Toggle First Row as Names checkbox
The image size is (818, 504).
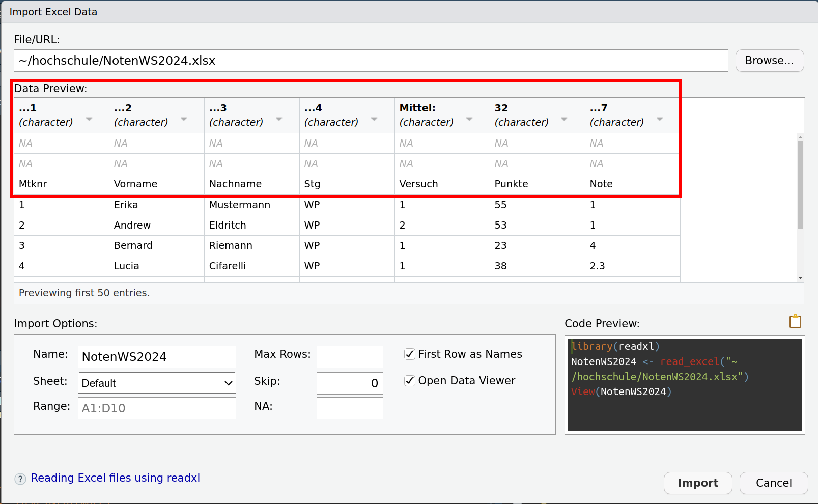point(410,354)
